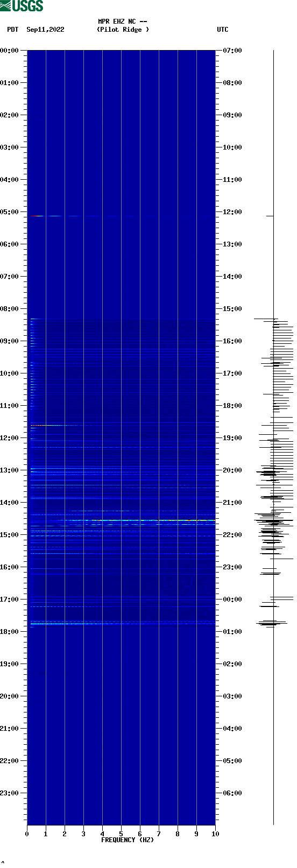
Task: Click the PDT '06:00' time label
Action: click(x=9, y=244)
